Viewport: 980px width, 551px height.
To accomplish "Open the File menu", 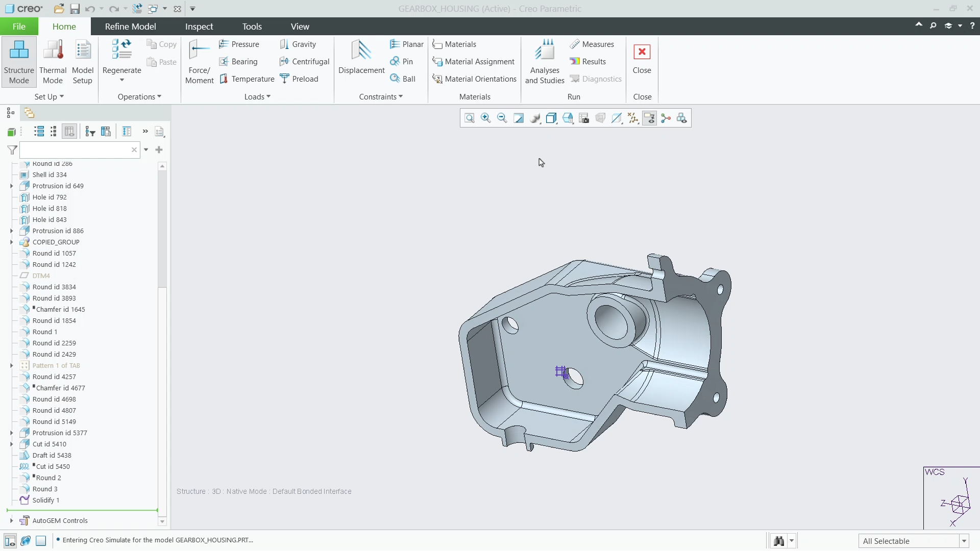I will [x=19, y=27].
